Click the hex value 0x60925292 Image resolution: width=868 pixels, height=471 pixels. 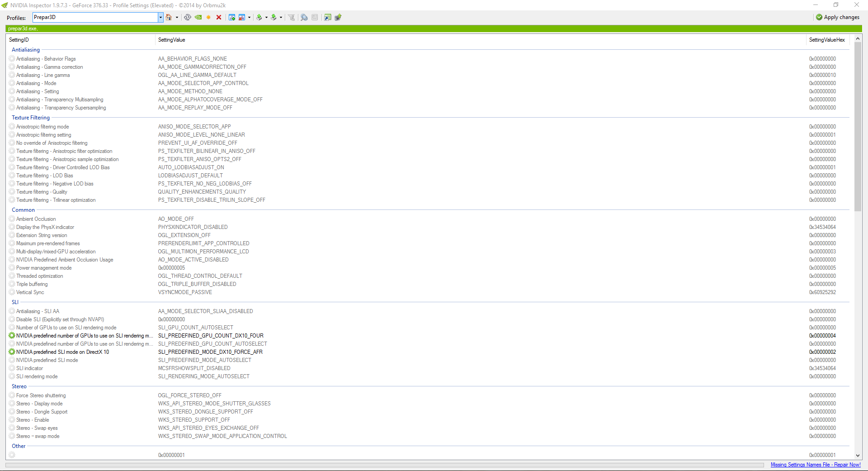(822, 292)
